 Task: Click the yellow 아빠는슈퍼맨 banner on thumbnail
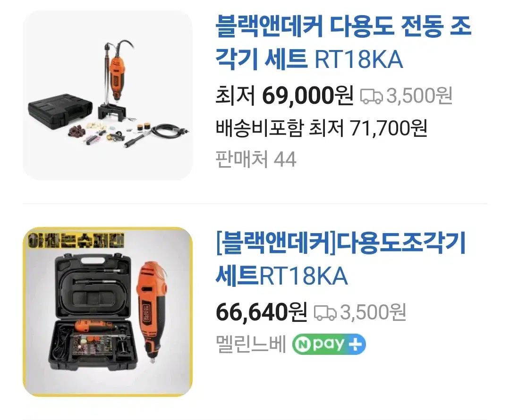pos(76,241)
